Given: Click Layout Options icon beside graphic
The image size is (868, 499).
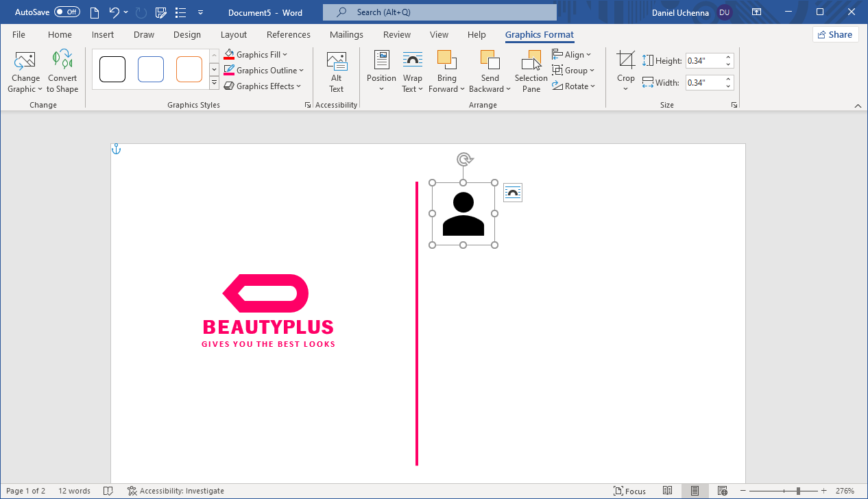Looking at the screenshot, I should click(x=512, y=193).
